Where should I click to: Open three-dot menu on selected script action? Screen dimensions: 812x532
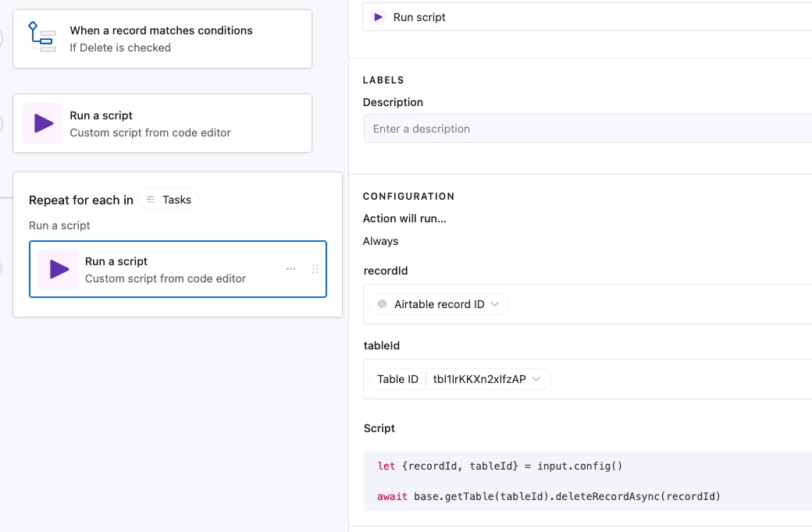[291, 269]
